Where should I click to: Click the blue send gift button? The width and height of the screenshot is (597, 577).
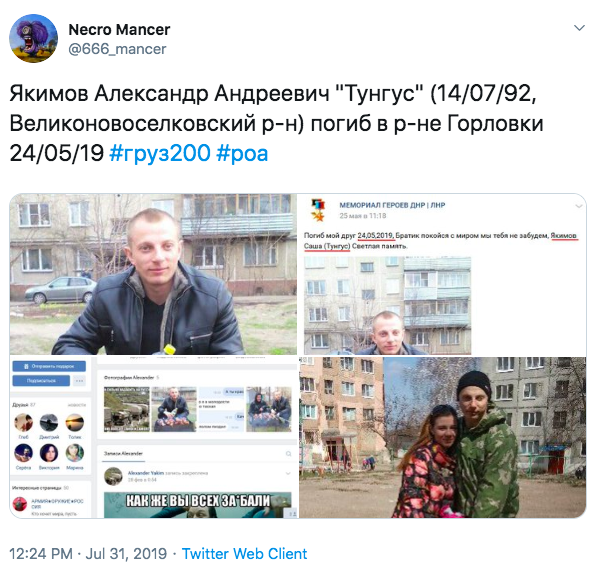pyautogui.click(x=49, y=366)
